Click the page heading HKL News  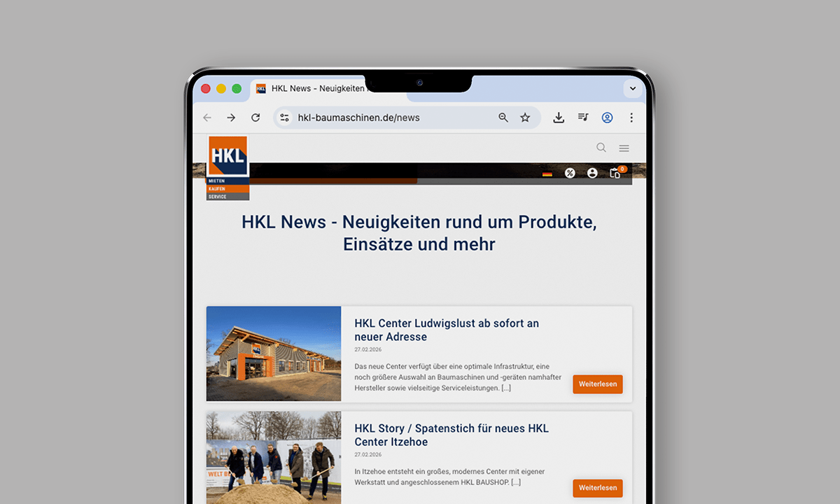419,233
